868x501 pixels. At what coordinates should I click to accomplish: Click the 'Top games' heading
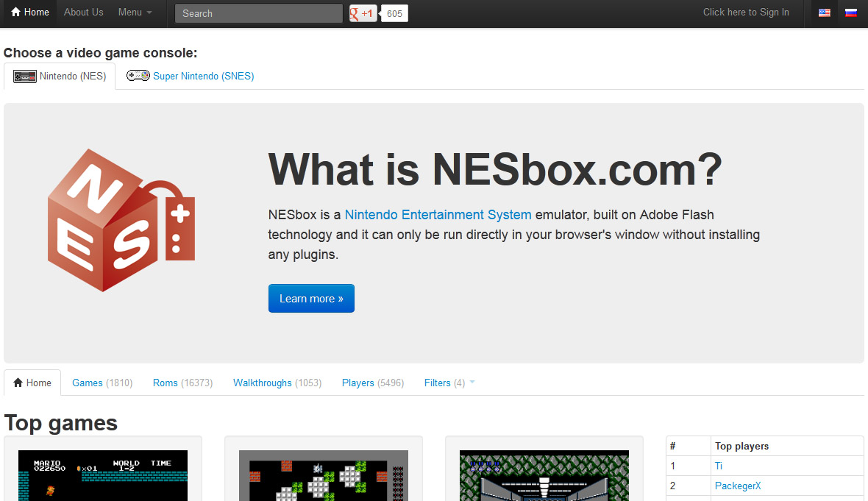pyautogui.click(x=61, y=423)
